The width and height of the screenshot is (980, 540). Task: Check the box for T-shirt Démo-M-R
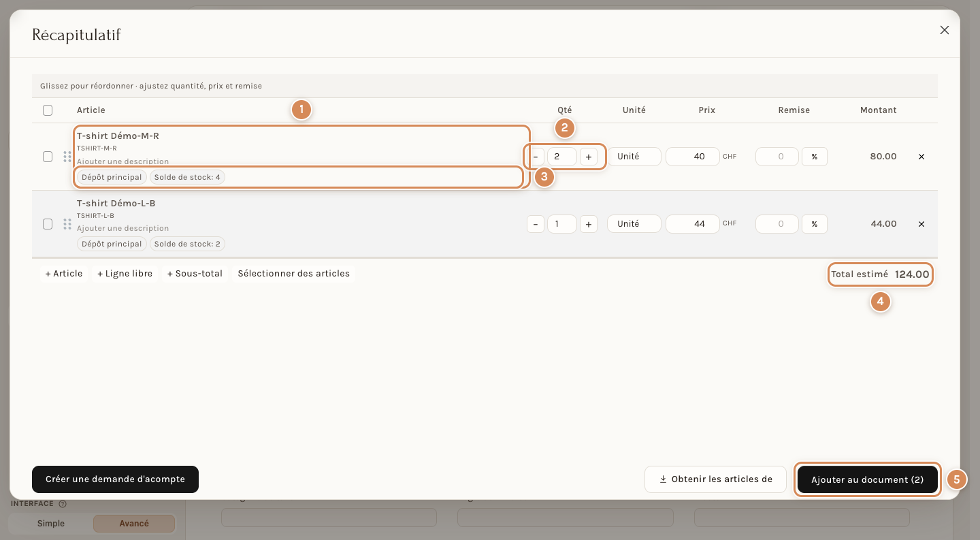click(x=48, y=157)
